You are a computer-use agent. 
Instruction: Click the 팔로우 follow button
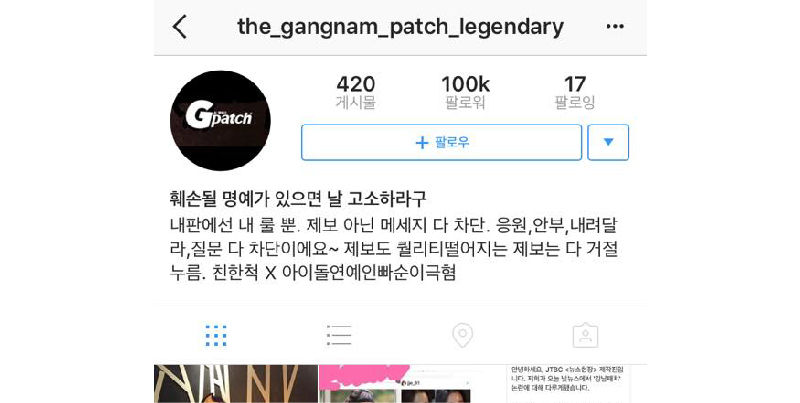coord(441,142)
